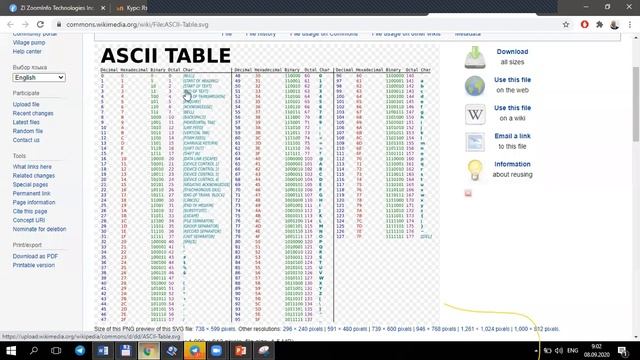This screenshot has height=360, width=640.
Task: Open Page information tool
Action: point(34,202)
